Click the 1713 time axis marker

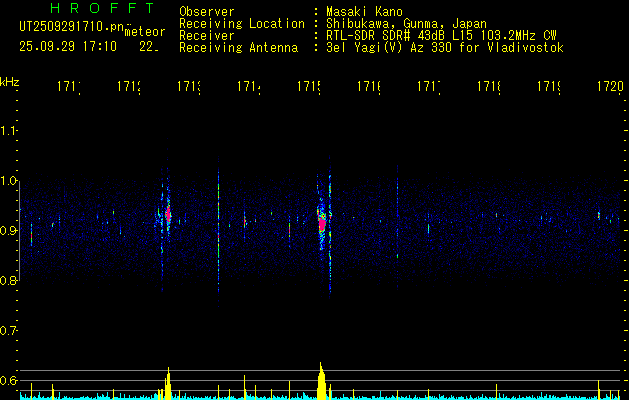click(189, 87)
